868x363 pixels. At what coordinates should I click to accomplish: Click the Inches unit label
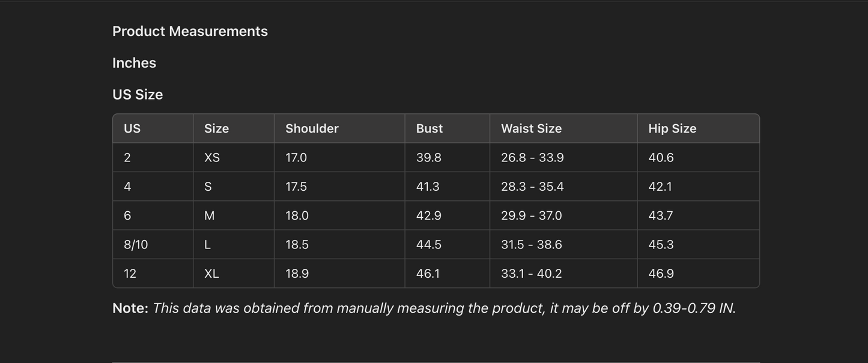(134, 63)
